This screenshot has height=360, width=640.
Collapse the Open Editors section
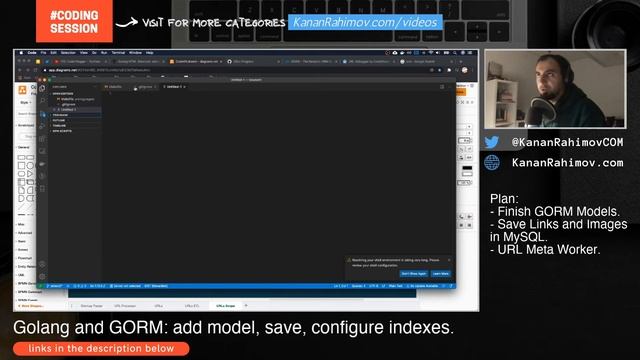76,93
